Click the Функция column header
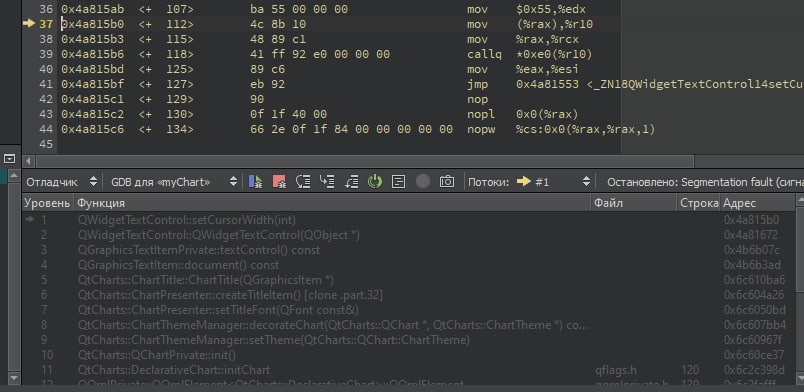 coord(332,203)
